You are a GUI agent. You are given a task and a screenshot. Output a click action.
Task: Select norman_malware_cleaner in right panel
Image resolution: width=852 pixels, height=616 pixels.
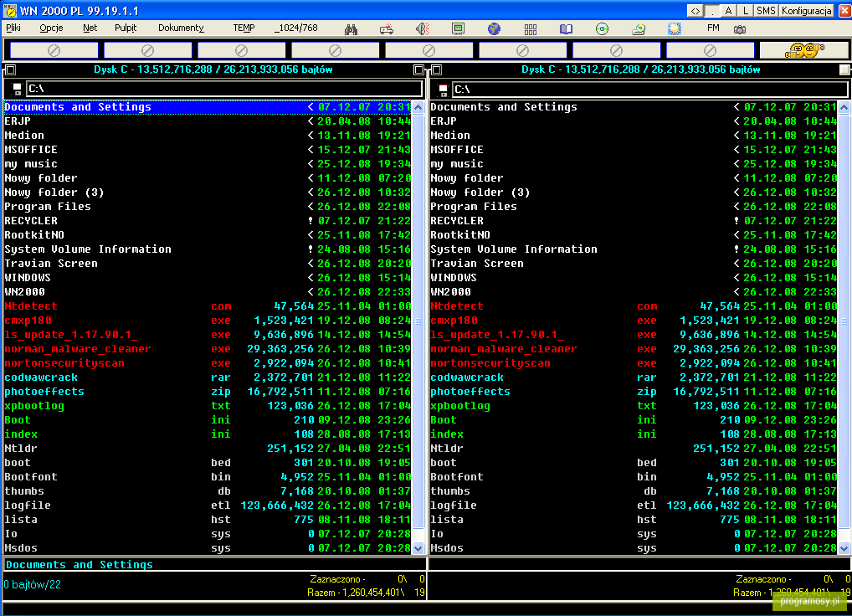coord(634,349)
